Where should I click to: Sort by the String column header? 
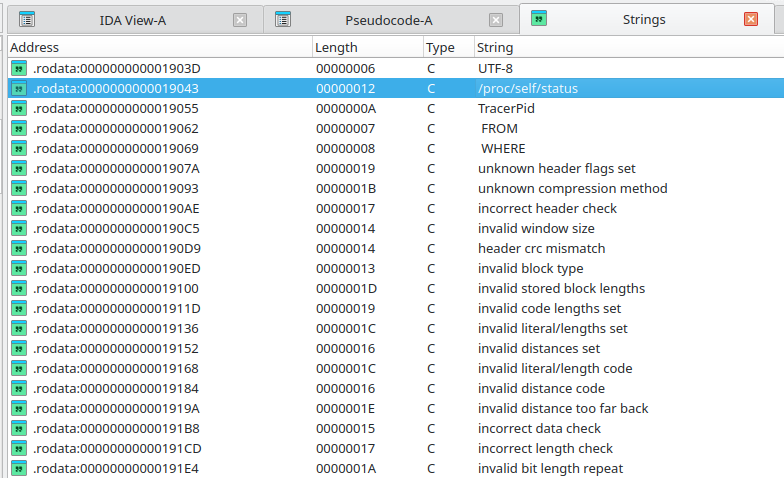[629, 48]
